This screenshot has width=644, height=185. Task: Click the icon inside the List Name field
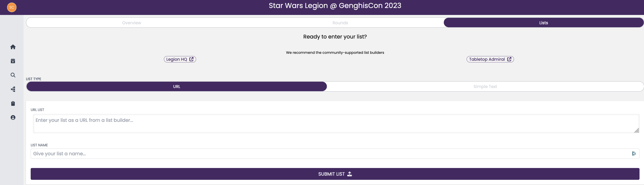pos(634,154)
